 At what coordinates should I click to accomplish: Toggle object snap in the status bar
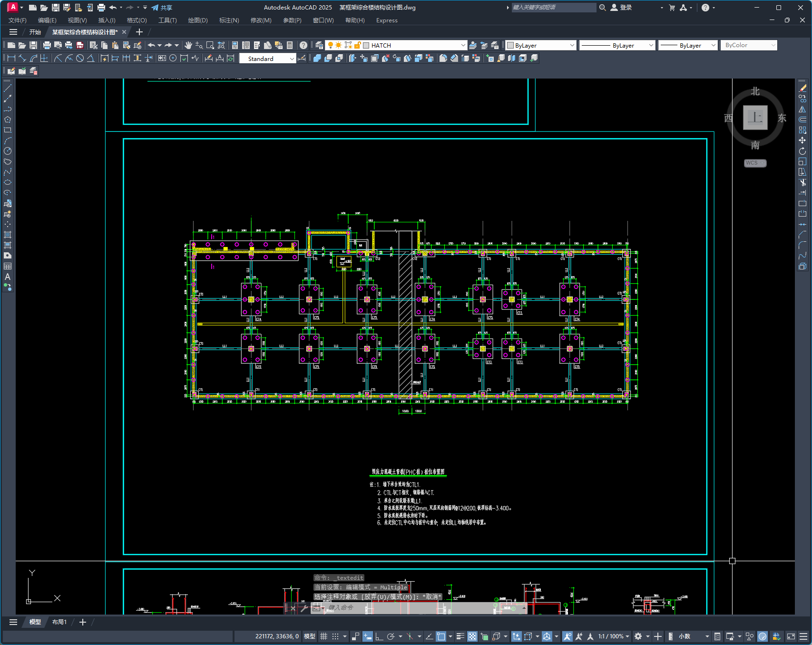tap(441, 636)
